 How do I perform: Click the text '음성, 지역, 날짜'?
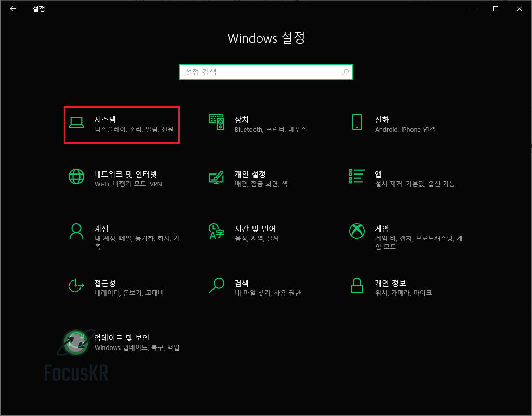[257, 239]
